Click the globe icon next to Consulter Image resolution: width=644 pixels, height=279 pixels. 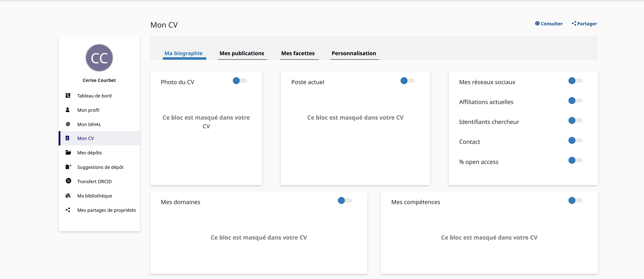(537, 23)
